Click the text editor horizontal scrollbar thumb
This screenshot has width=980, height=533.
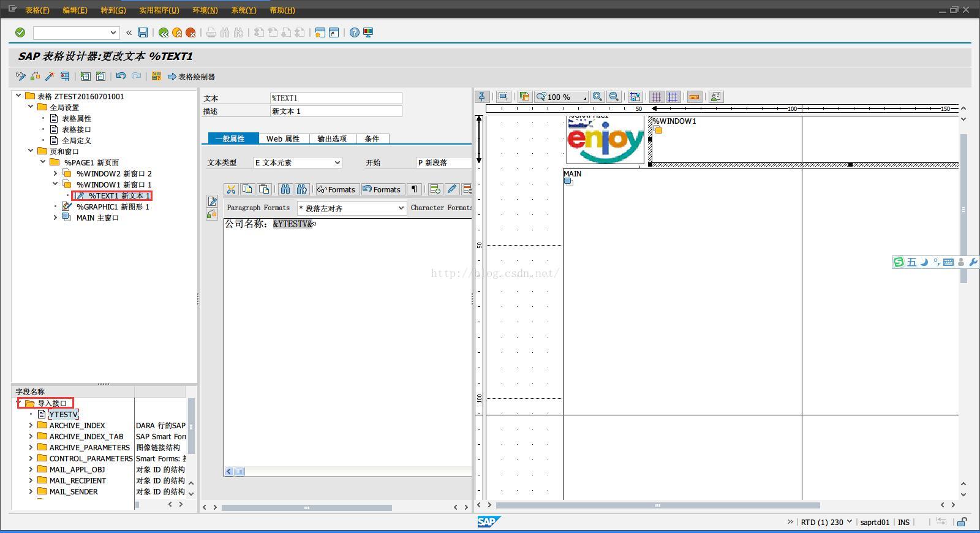[x=239, y=471]
